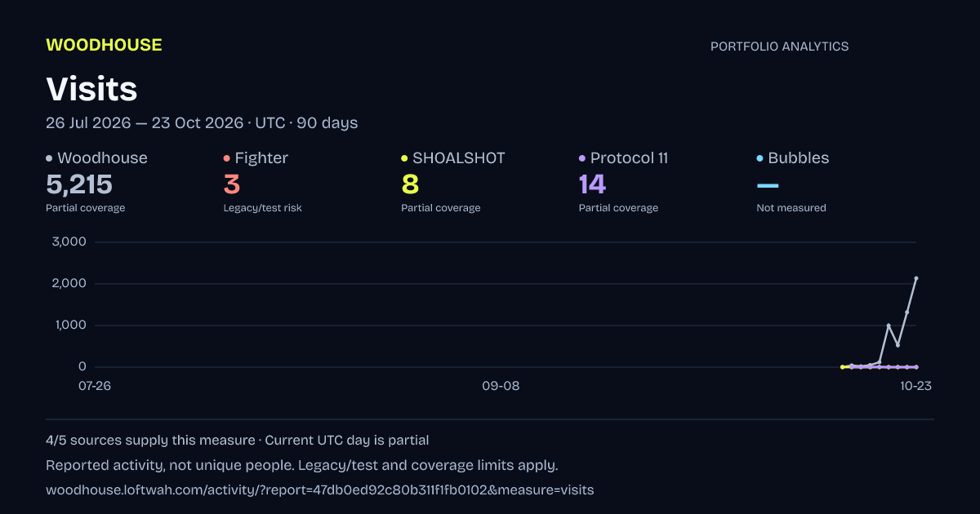
Task: Click the Visits page heading
Action: pos(91,88)
